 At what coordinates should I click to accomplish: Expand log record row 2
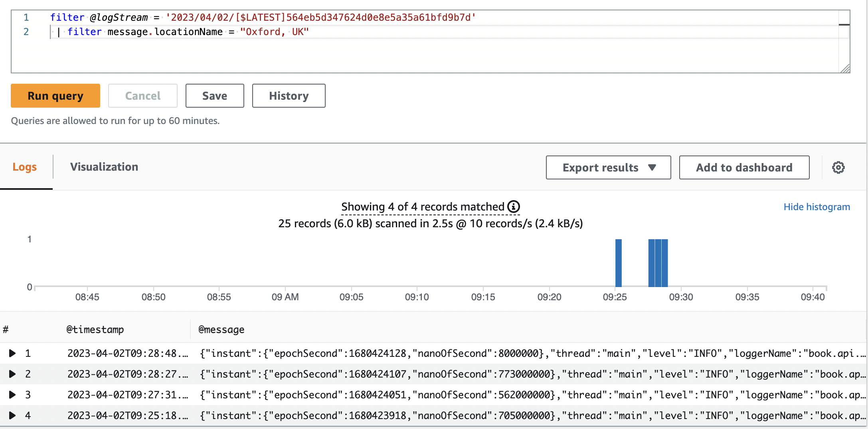point(12,374)
